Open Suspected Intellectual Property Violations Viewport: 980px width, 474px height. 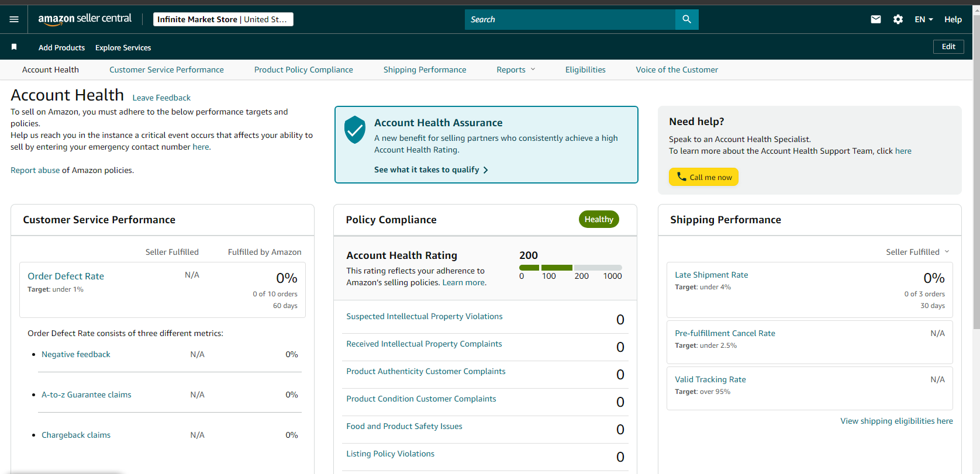[x=425, y=316]
